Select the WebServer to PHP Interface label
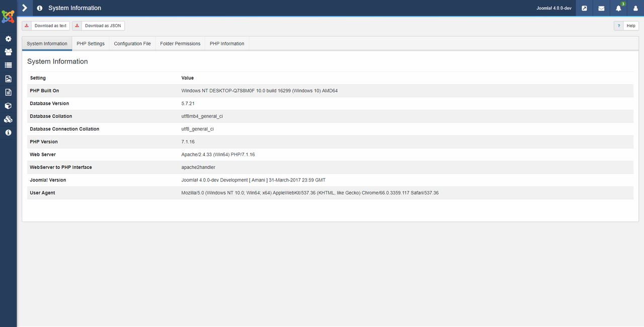 tap(61, 167)
